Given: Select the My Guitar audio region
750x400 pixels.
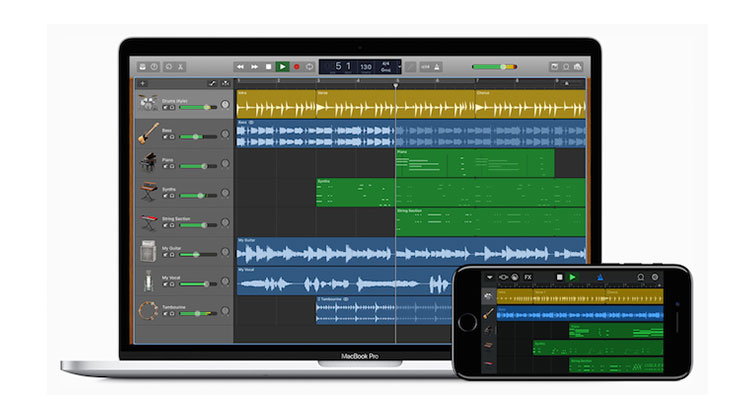Looking at the screenshot, I should pos(411,251).
